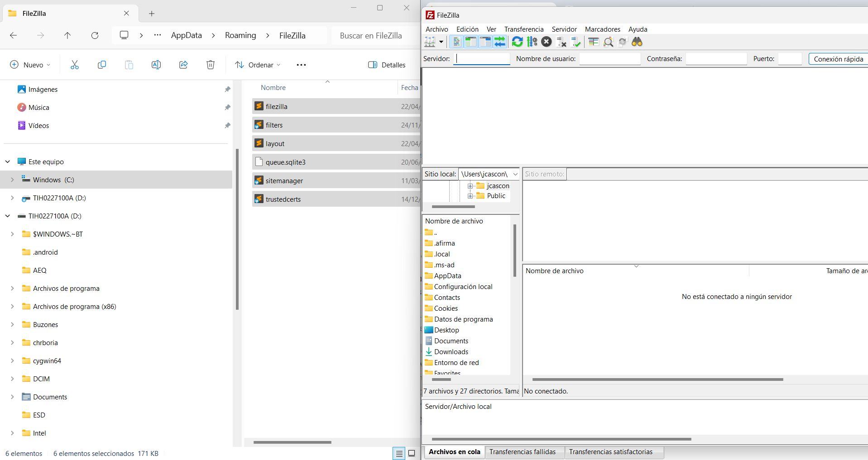Screen dimensions: 868x460
Task: Click the process queue toolbar icon
Action: pos(532,42)
